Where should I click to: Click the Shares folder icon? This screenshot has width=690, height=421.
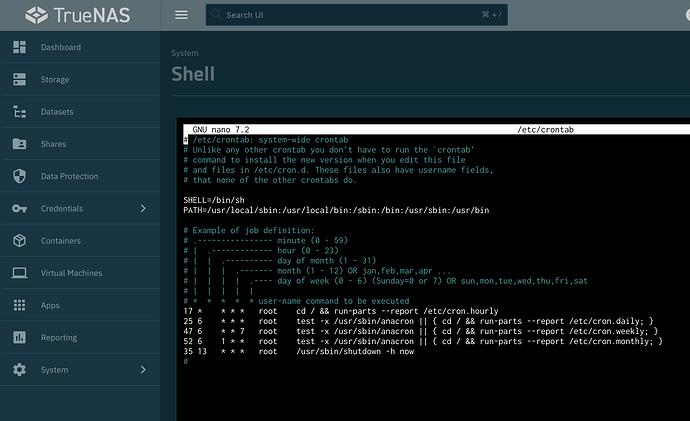tap(19, 144)
